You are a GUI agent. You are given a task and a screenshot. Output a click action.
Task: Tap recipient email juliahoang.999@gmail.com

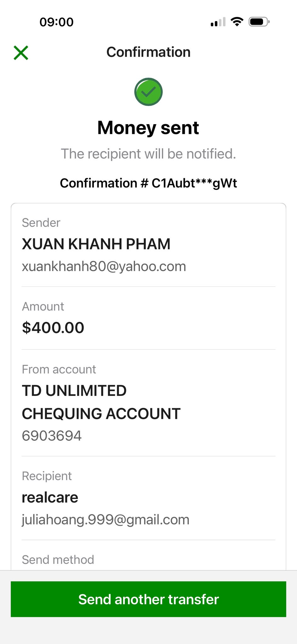[106, 520]
